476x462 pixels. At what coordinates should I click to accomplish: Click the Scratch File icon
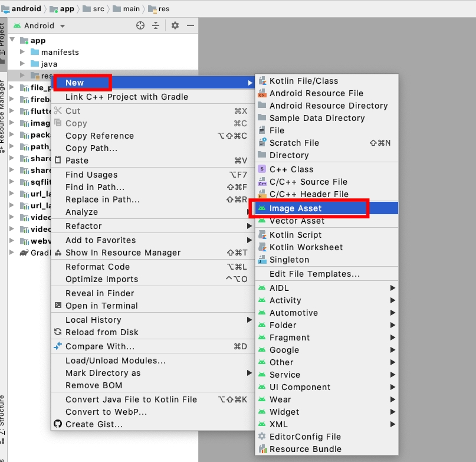point(262,143)
